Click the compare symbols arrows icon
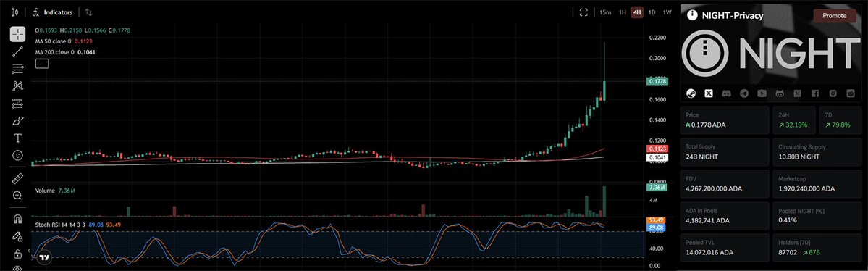The image size is (868, 271). click(89, 12)
